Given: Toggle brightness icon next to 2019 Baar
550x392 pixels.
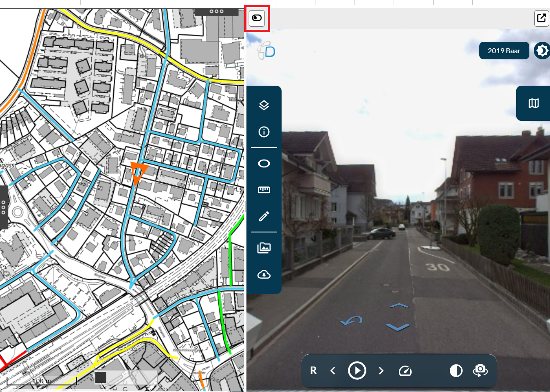Looking at the screenshot, I should pos(542,51).
